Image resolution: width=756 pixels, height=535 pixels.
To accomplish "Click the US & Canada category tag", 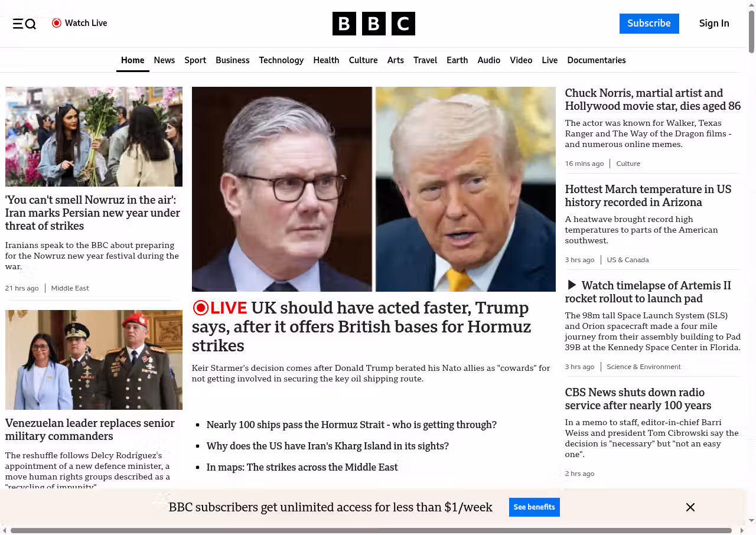I will pyautogui.click(x=628, y=260).
